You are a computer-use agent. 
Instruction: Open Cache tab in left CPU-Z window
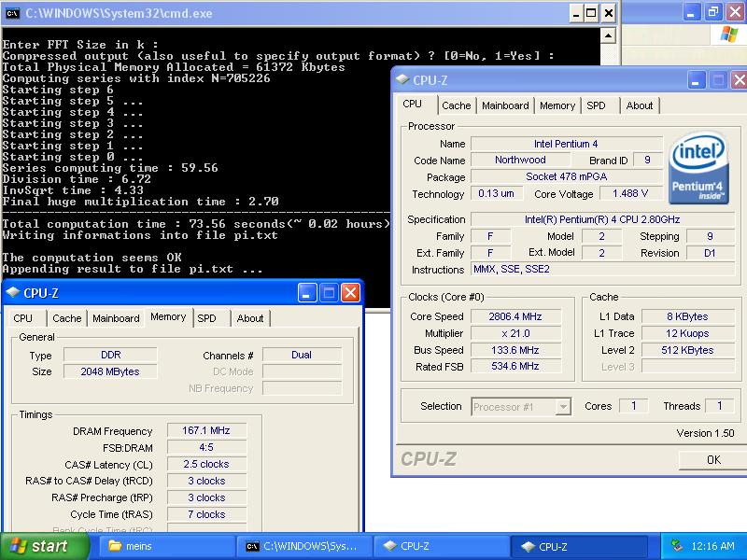tap(66, 318)
